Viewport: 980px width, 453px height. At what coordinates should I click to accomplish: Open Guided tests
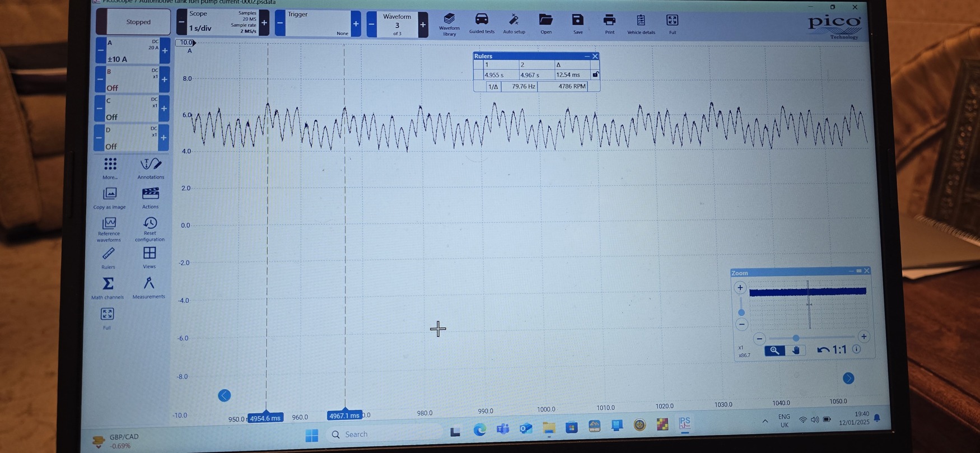[x=482, y=24]
